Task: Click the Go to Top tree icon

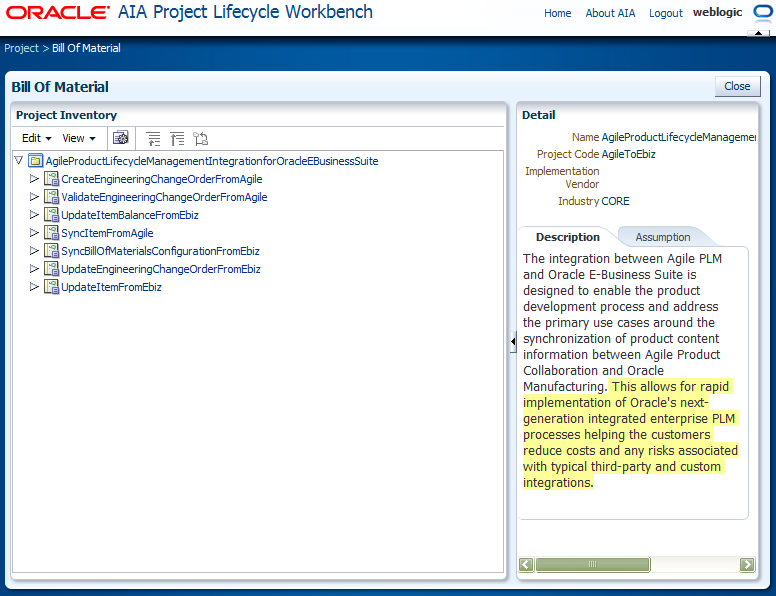Action: point(177,139)
